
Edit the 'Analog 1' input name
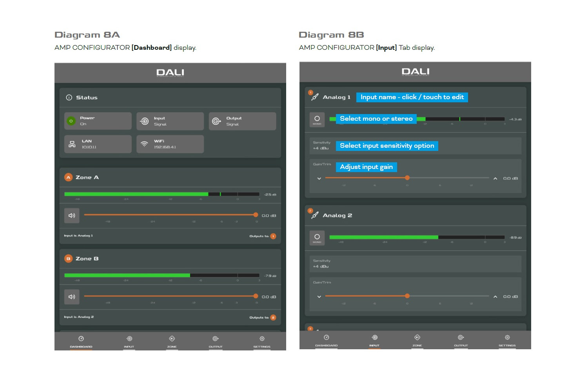[337, 97]
